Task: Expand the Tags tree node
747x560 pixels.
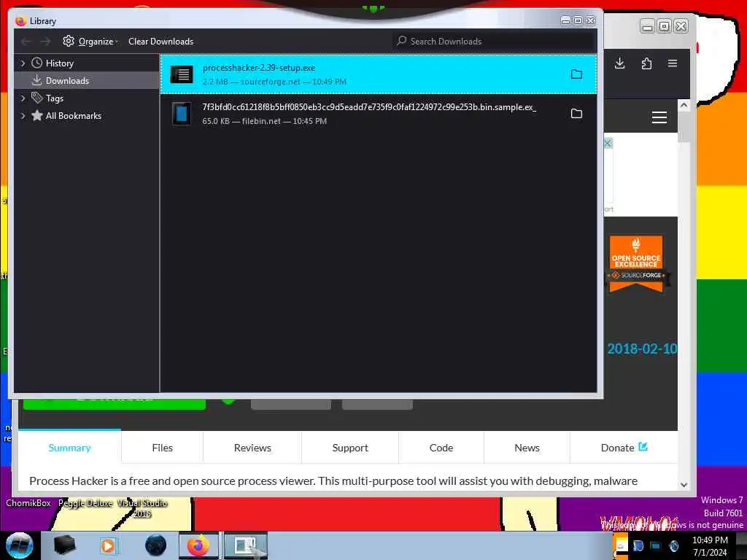Action: point(23,98)
